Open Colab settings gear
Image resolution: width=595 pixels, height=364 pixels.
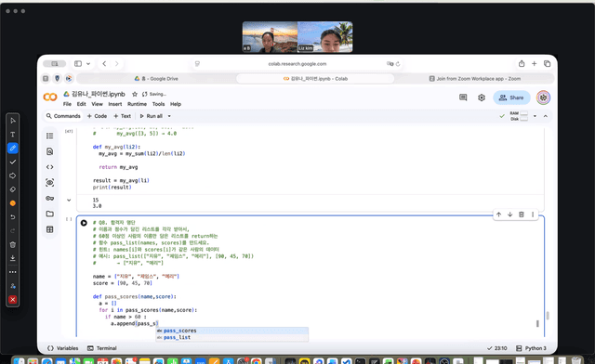coord(482,97)
